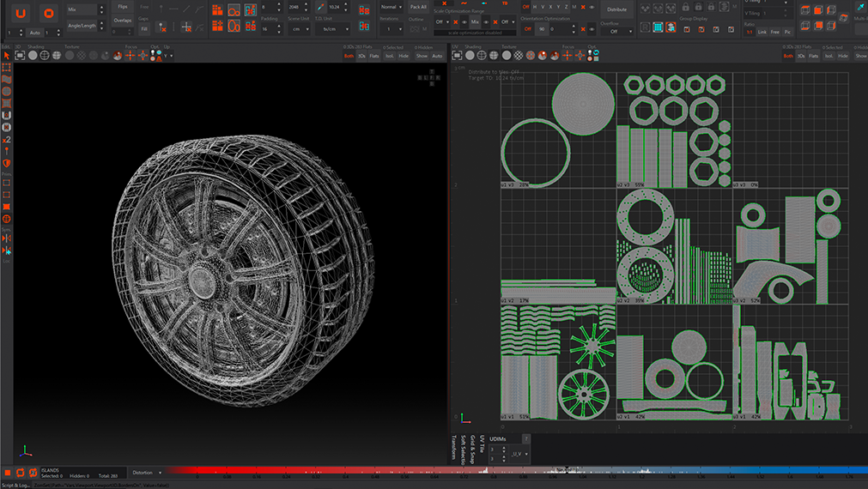Viewport: 868px width, 489px height.
Task: Select wireframe sphere shading in 3D viewport
Action: (45, 55)
